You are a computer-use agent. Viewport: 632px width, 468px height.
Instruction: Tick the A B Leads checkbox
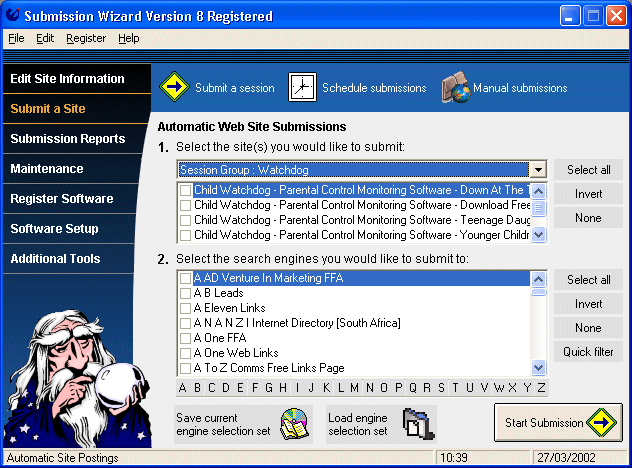pyautogui.click(x=185, y=293)
